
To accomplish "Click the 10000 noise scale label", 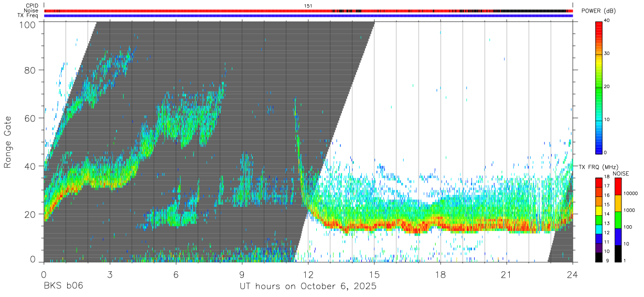I will [630, 194].
